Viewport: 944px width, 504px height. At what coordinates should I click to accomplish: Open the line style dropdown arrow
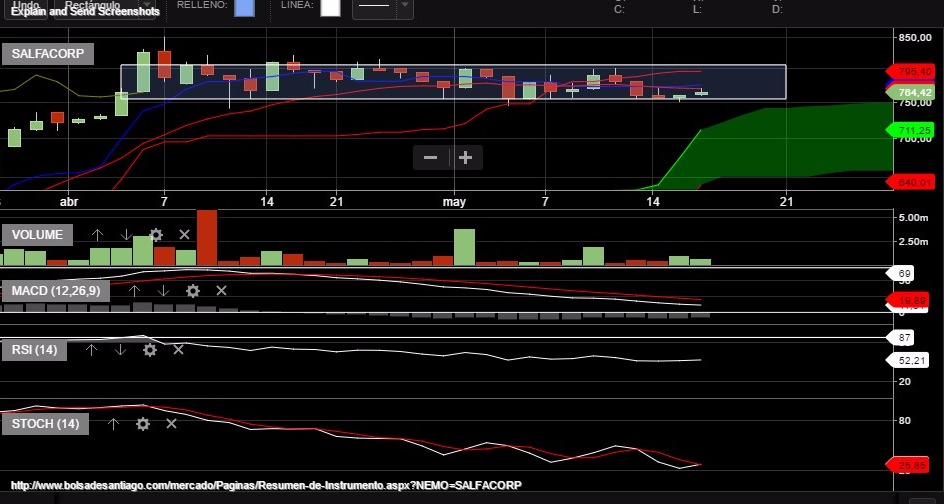(405, 6)
